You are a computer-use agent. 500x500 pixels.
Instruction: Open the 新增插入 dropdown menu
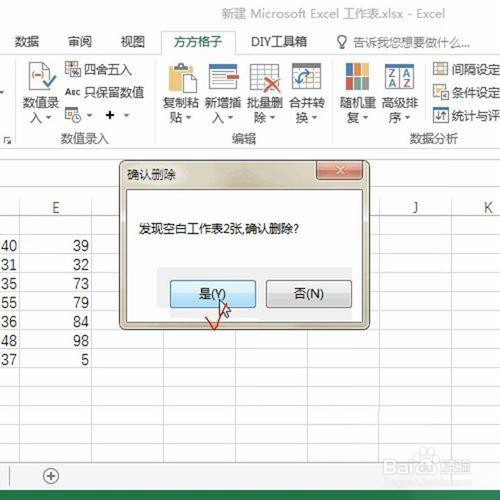230,117
